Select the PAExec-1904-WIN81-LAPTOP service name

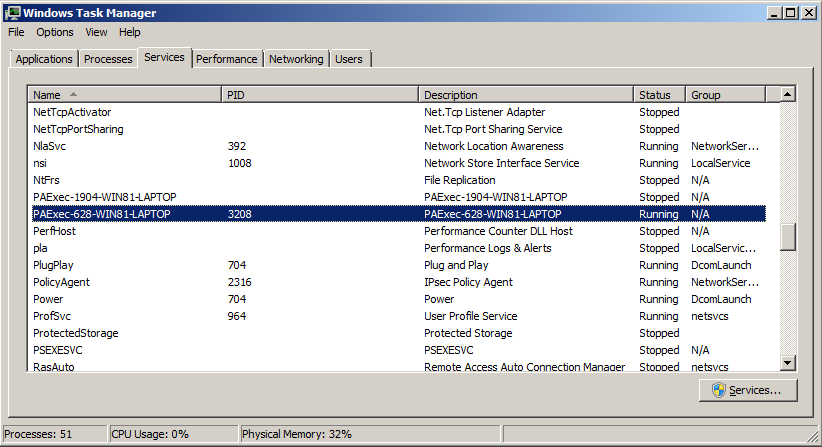click(x=105, y=197)
